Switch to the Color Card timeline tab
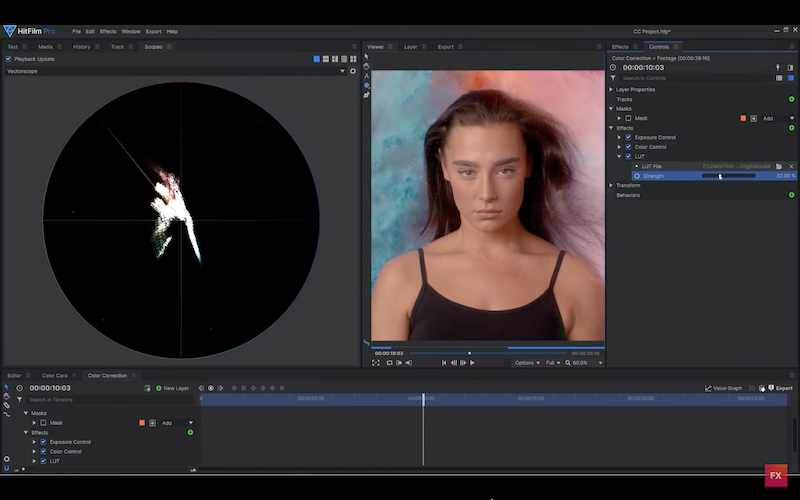 click(x=55, y=376)
